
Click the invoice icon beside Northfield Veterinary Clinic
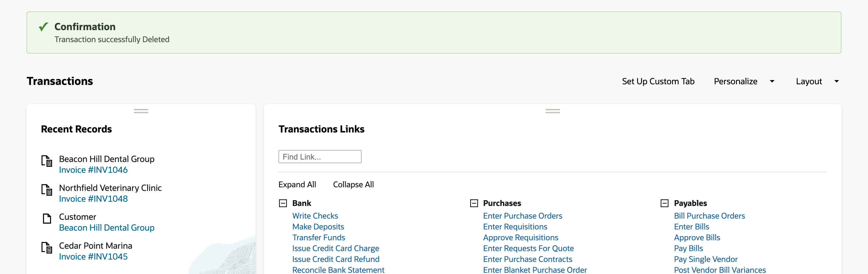(47, 190)
